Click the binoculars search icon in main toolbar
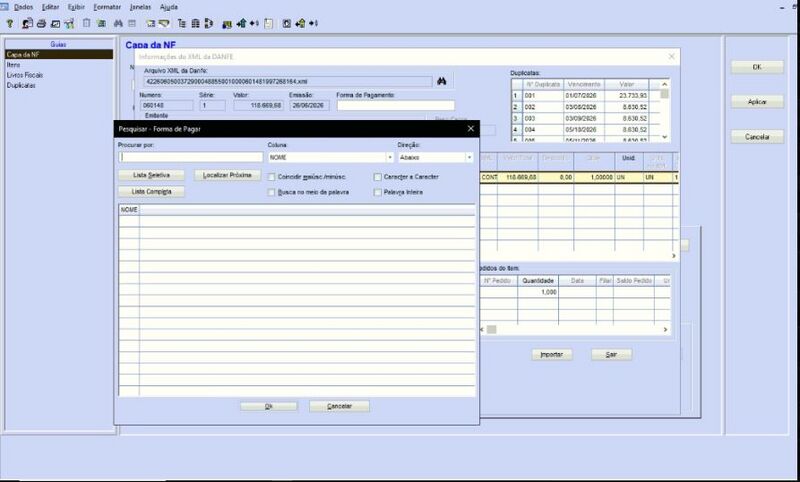This screenshot has width=800, height=482. 118,23
